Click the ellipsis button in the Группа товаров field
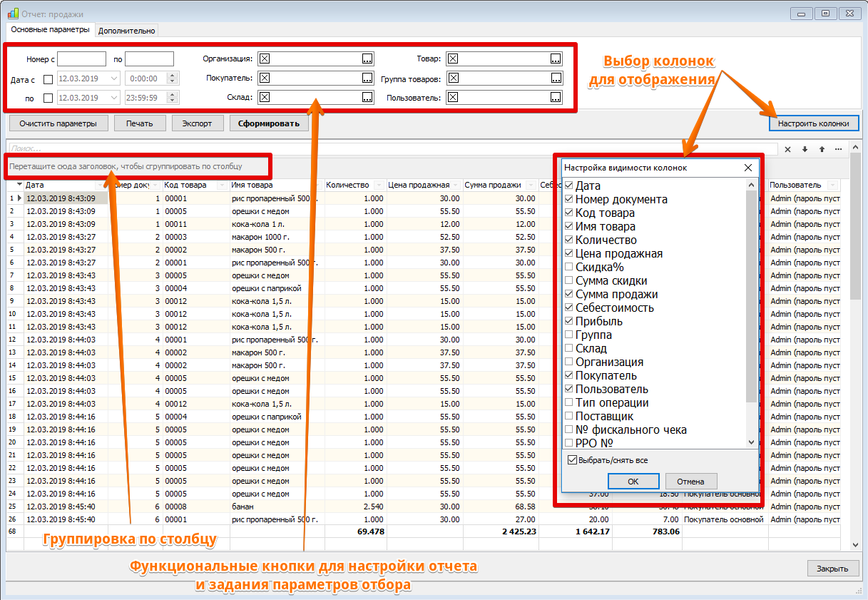 pyautogui.click(x=555, y=78)
